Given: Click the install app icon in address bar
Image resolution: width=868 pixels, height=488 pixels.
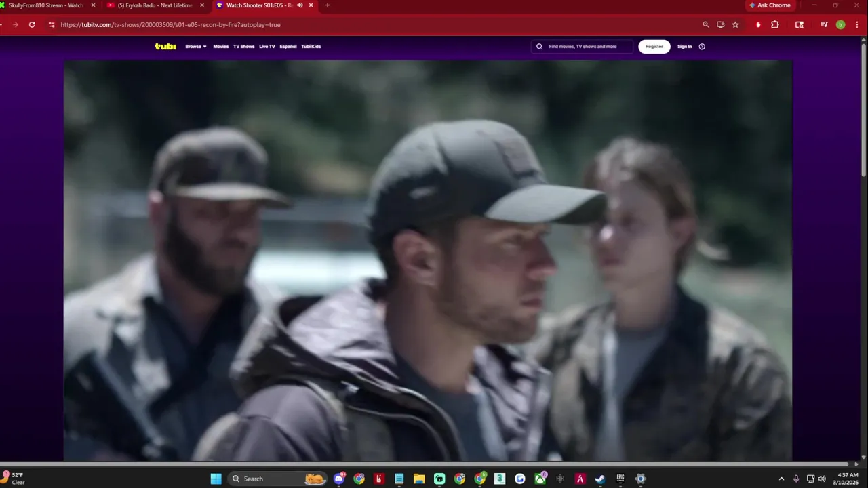Looking at the screenshot, I should click(x=720, y=24).
